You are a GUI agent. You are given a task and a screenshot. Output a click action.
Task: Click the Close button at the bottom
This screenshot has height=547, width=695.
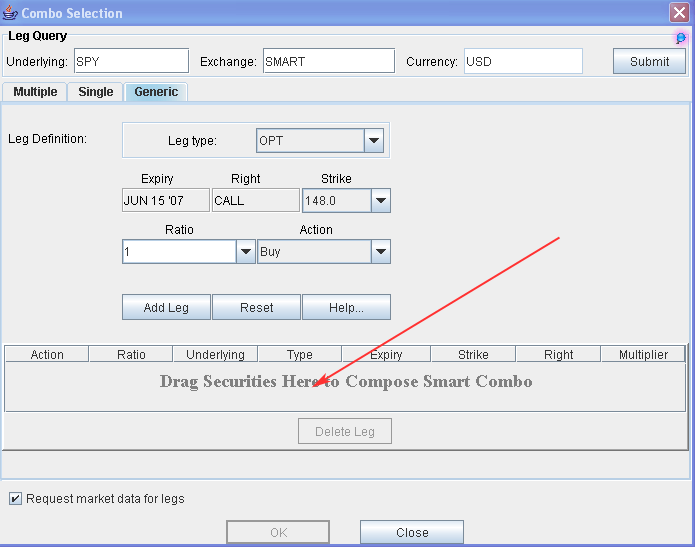tap(411, 532)
